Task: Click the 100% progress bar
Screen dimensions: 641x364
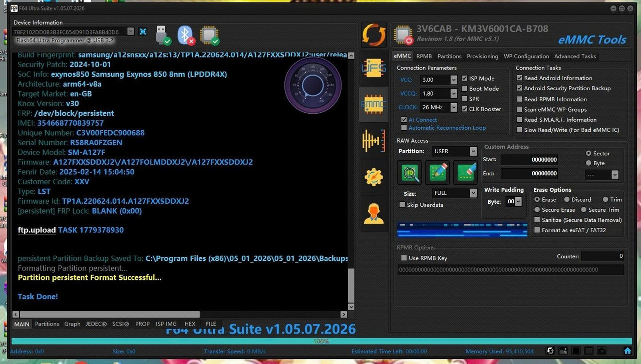Action: (320, 341)
